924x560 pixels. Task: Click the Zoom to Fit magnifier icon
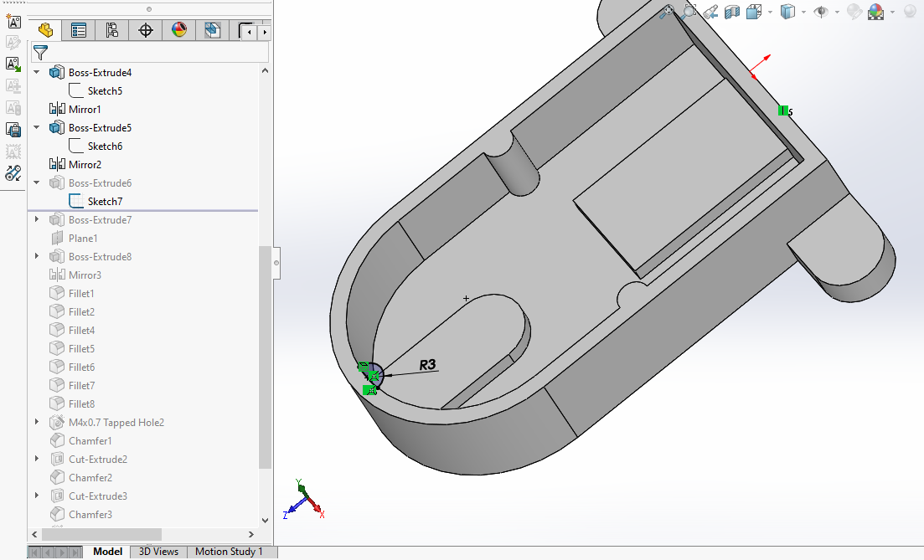[667, 12]
